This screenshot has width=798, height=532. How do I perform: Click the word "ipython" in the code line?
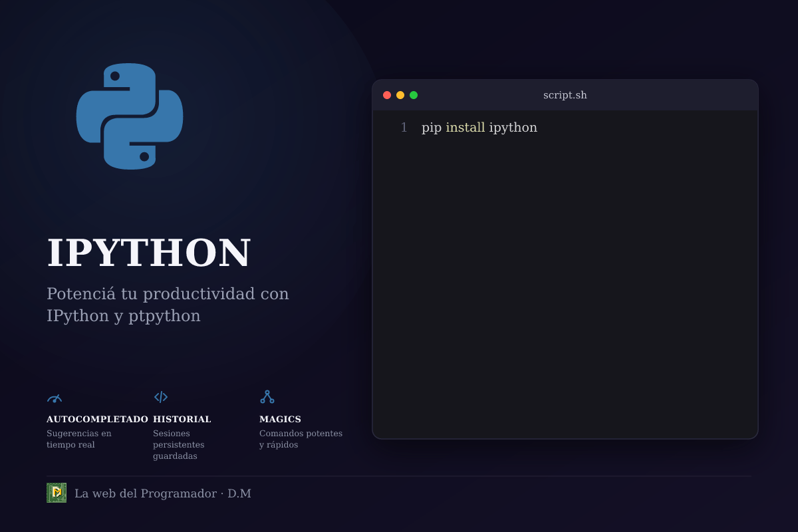(513, 128)
